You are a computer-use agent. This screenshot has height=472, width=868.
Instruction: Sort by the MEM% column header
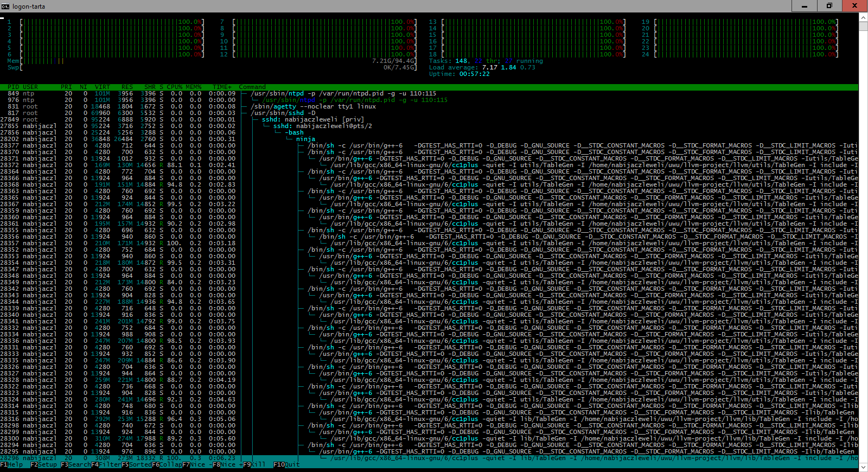click(x=193, y=87)
